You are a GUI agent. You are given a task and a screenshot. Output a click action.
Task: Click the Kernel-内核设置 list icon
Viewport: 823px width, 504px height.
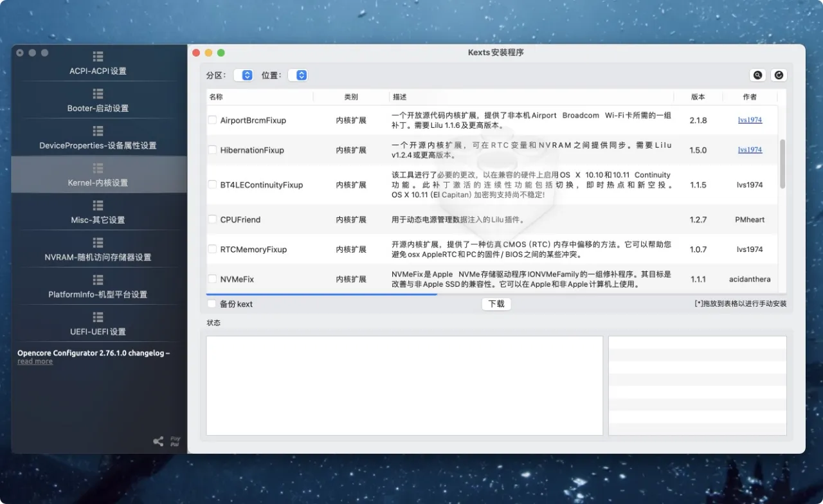tap(98, 168)
